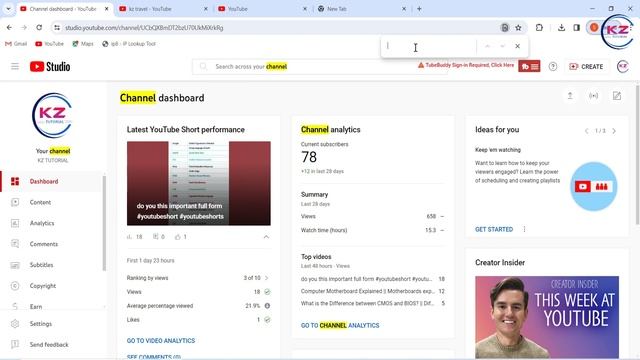
Task: Open the Creator Insider video thumbnail
Action: click(x=547, y=317)
